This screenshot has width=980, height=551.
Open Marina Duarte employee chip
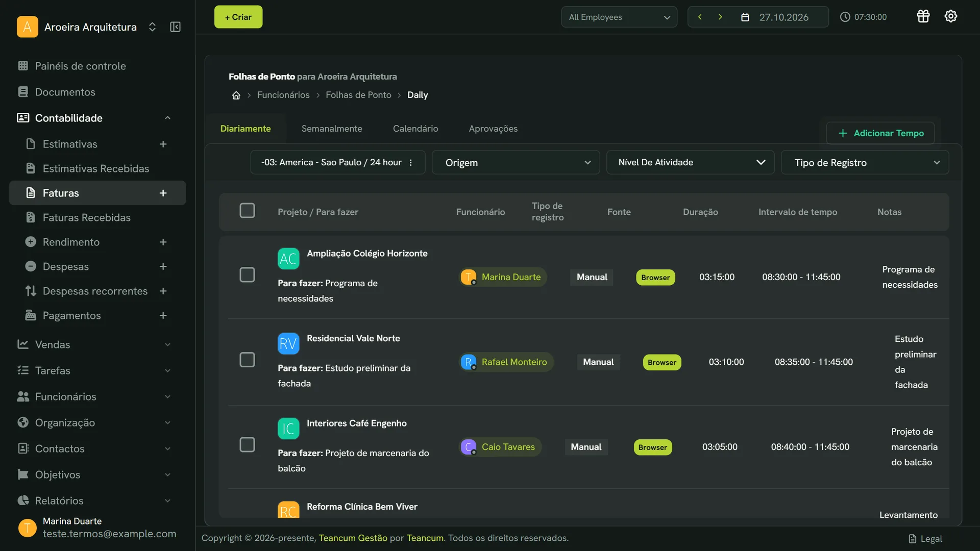pyautogui.click(x=503, y=277)
